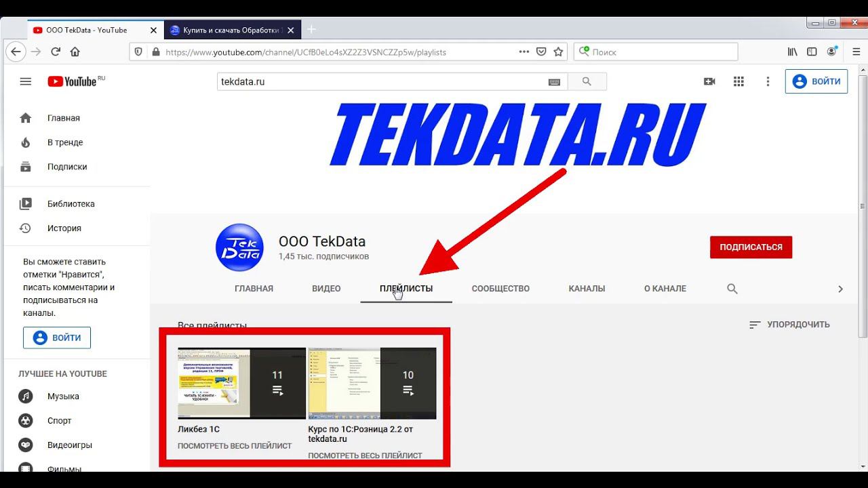Screen dimensions: 868x488
Task: Click the TekData channel avatar
Action: (x=239, y=247)
